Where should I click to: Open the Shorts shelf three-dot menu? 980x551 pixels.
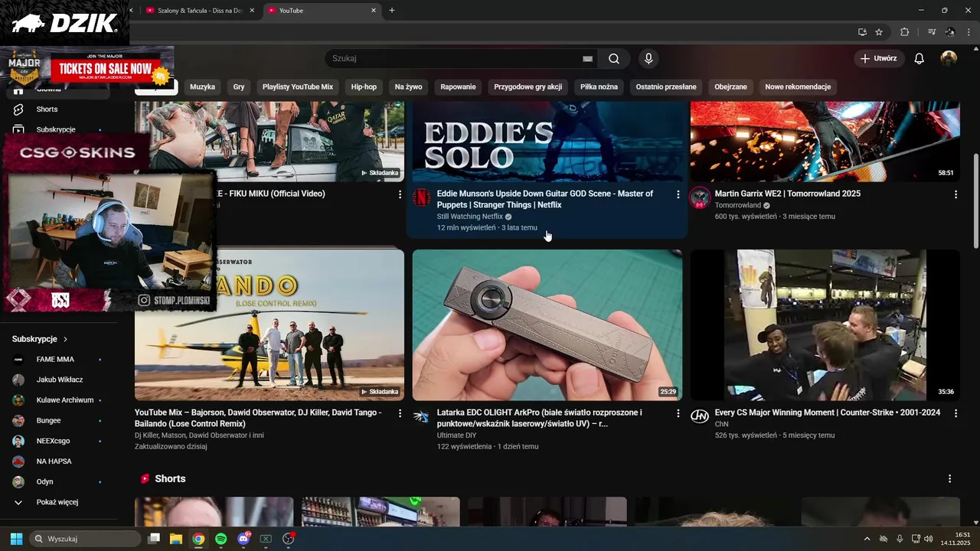[949, 479]
